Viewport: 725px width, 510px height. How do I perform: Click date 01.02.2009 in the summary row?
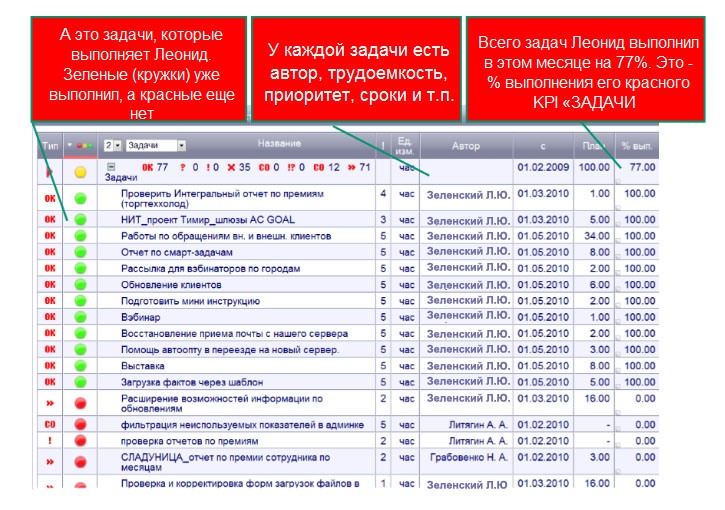543,167
